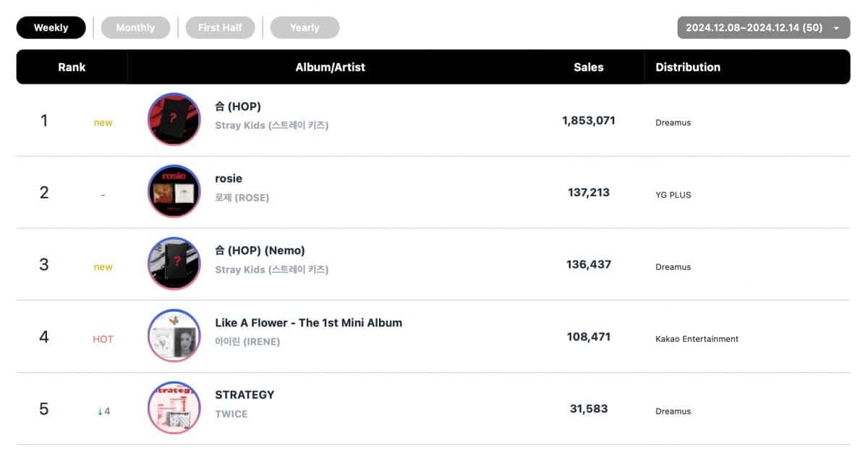Click the Rank column header
The width and height of the screenshot is (868, 451).
point(72,67)
